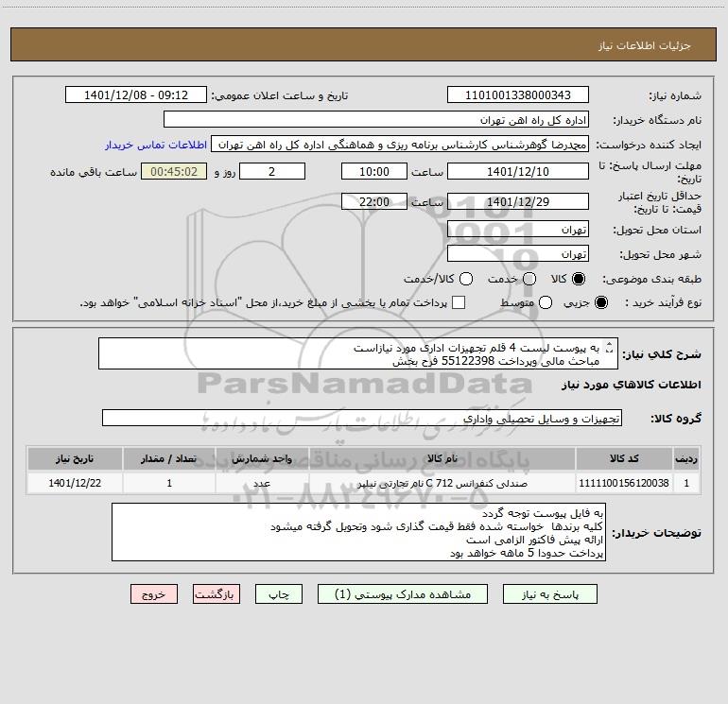Click the نام کالا column header
The width and height of the screenshot is (728, 704).
[x=442, y=459]
